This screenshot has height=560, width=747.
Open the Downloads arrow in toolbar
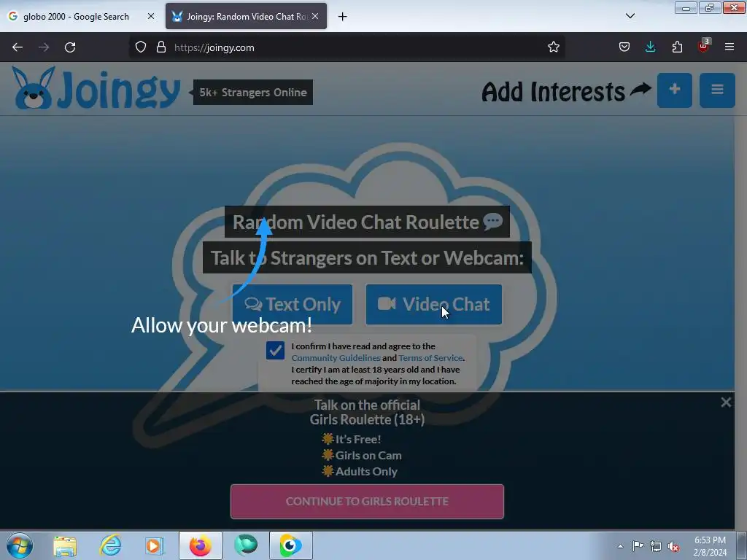tap(650, 47)
